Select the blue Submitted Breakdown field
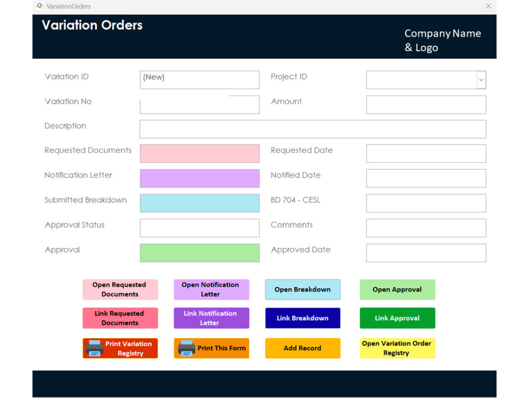The image size is (532, 399). [199, 203]
